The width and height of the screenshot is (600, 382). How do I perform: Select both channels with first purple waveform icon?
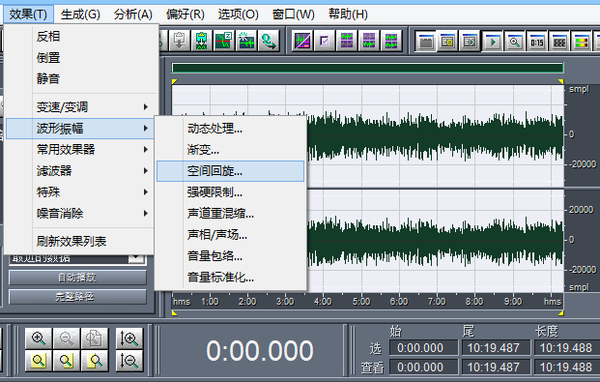coord(347,41)
